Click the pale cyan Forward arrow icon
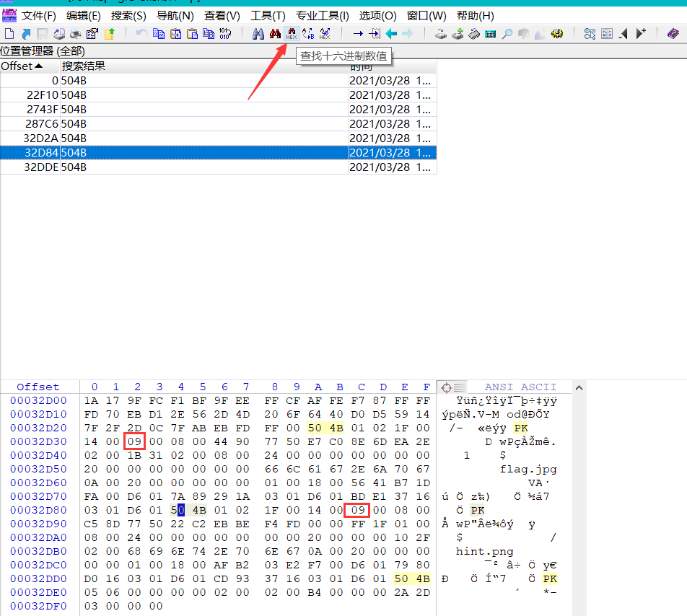 click(x=408, y=34)
